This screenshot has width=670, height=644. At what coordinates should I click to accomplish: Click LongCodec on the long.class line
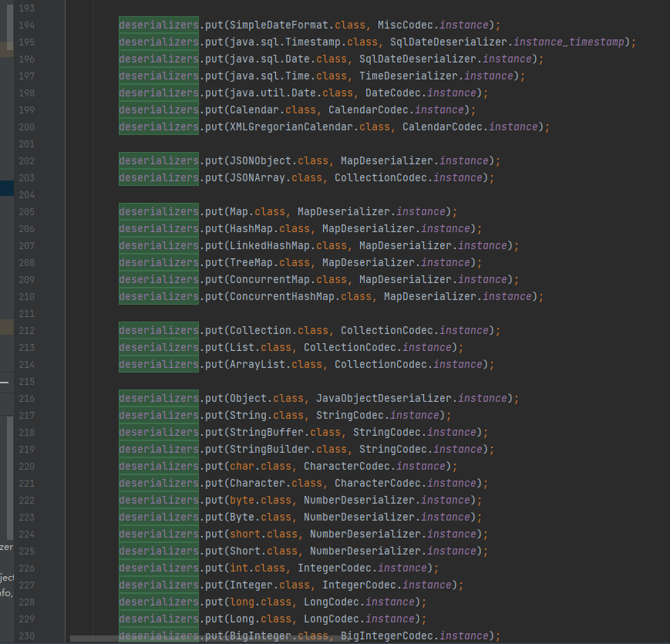332,602
